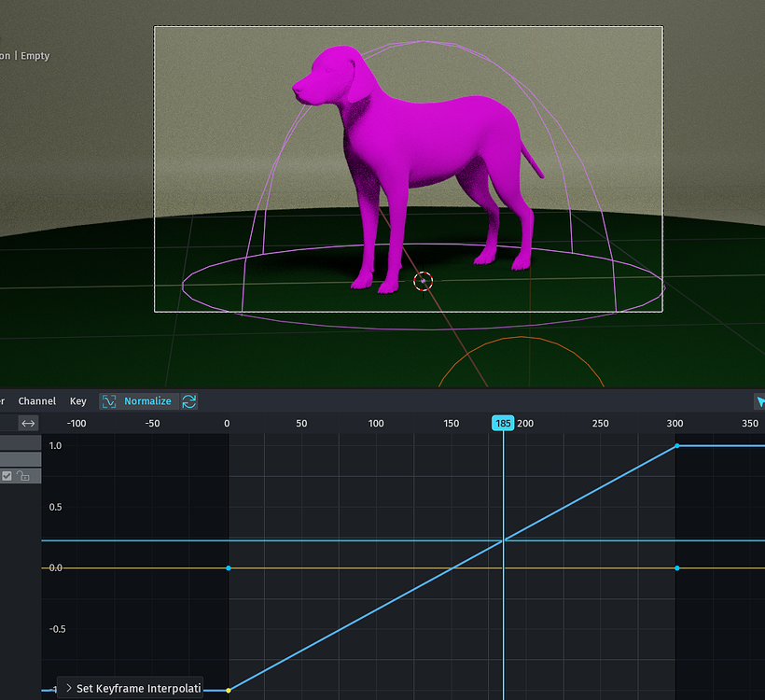Click the Normalize curve icon
The width and height of the screenshot is (765, 700).
pyautogui.click(x=109, y=401)
